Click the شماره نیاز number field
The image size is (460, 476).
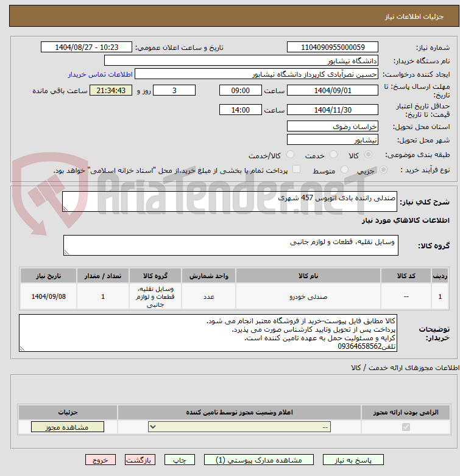tap(333, 47)
